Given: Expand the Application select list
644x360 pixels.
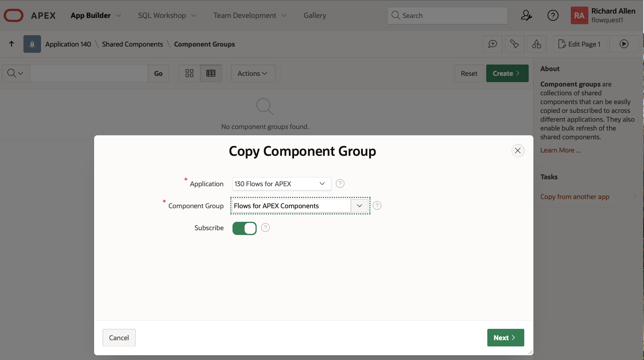Looking at the screenshot, I should point(281,184).
